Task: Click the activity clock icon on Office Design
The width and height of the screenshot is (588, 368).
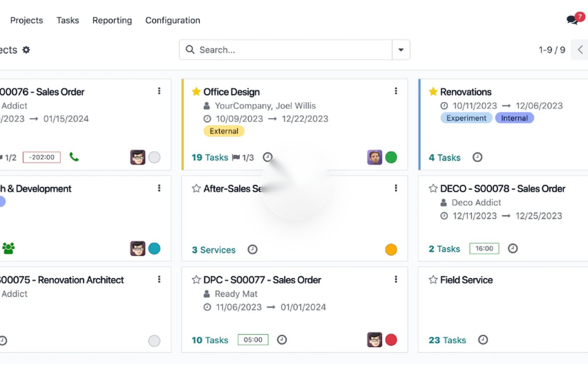Action: tap(267, 157)
